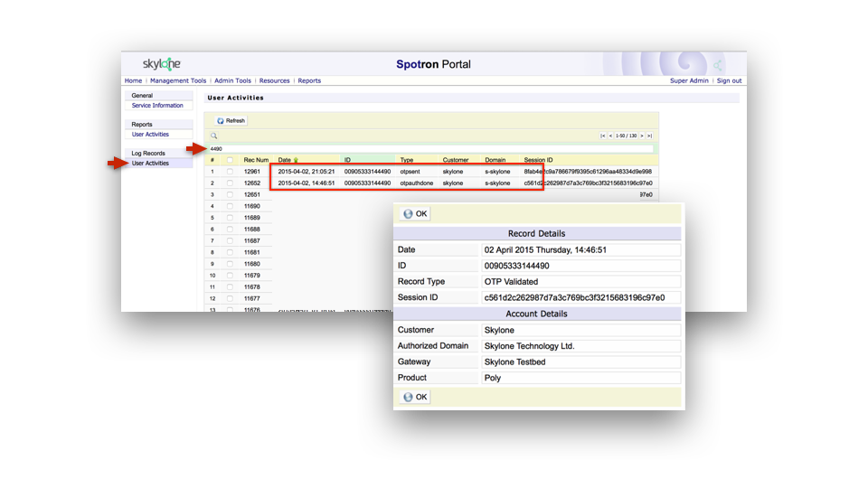Open the Management Tools menu
Screen dimensions: 868x488
click(x=178, y=80)
